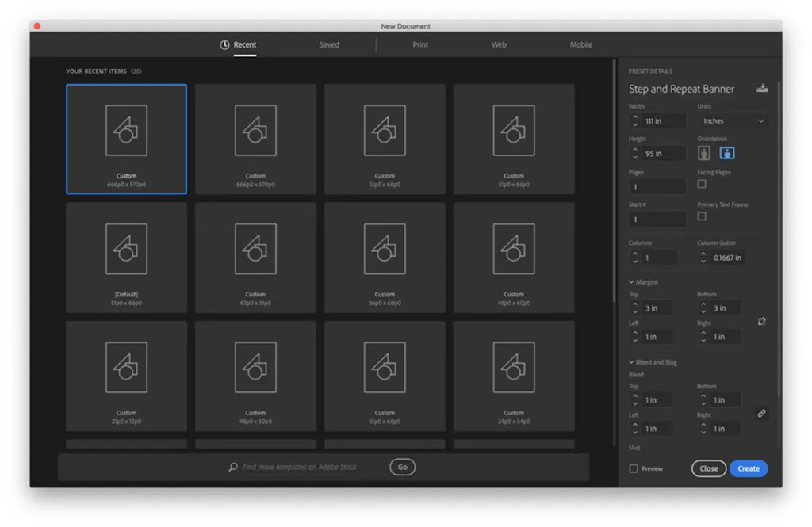Image resolution: width=812 pixels, height=527 pixels.
Task: Click the save document preset icon
Action: coord(762,88)
